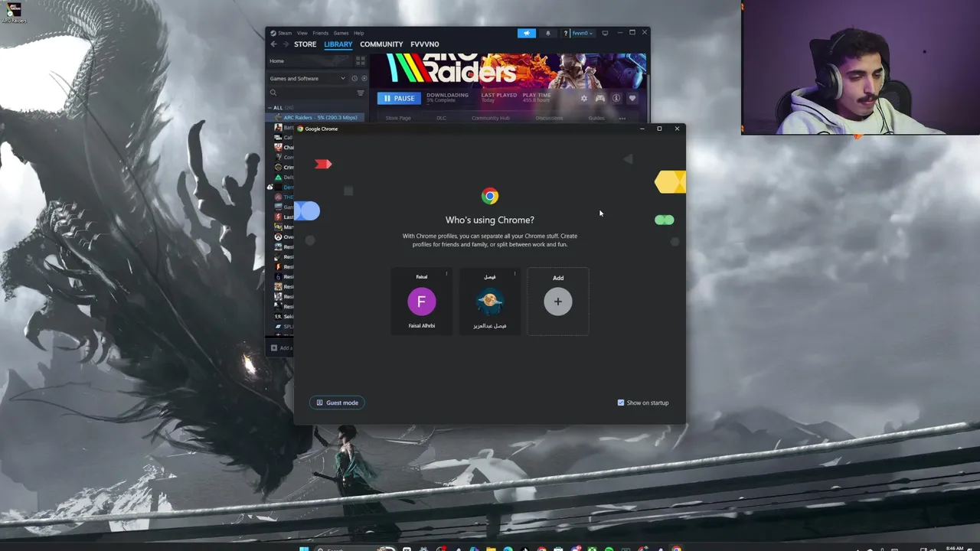
Task: Open the Friends menu in Steam
Action: 320,33
